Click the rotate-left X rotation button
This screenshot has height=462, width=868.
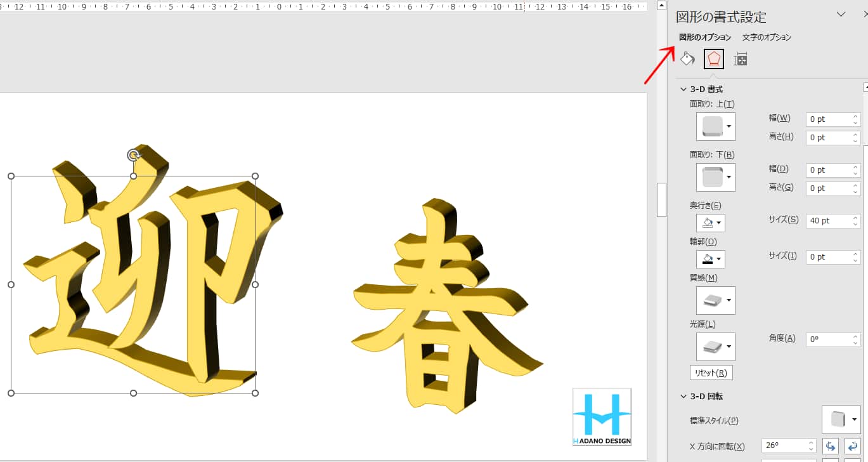(830, 446)
